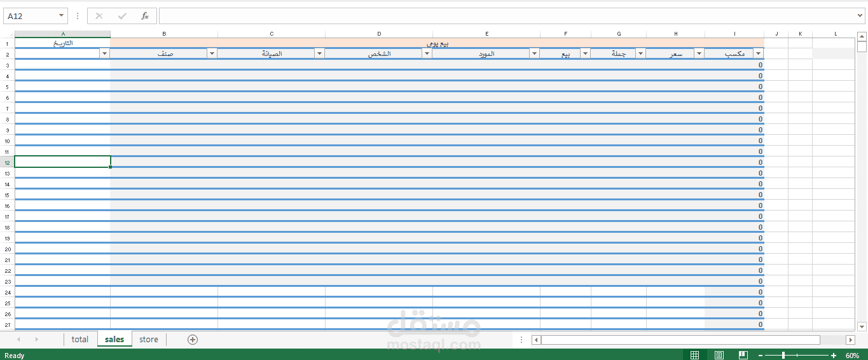Open filter dropdown for المورد column

tap(534, 54)
